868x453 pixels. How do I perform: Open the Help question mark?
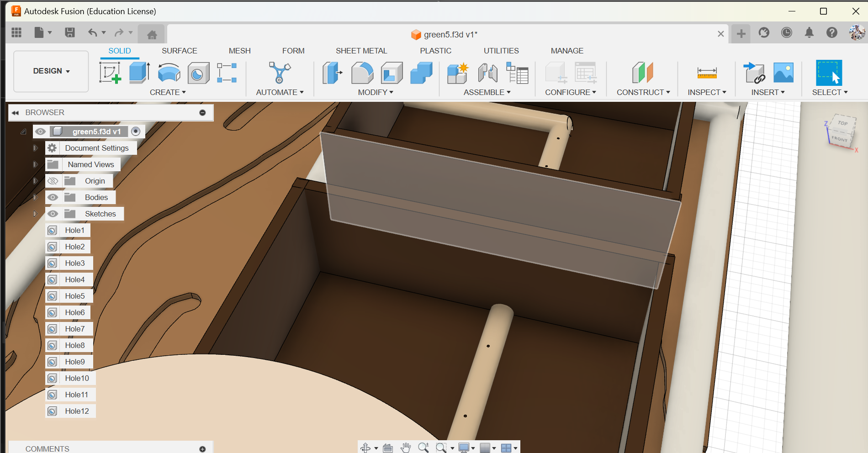832,32
